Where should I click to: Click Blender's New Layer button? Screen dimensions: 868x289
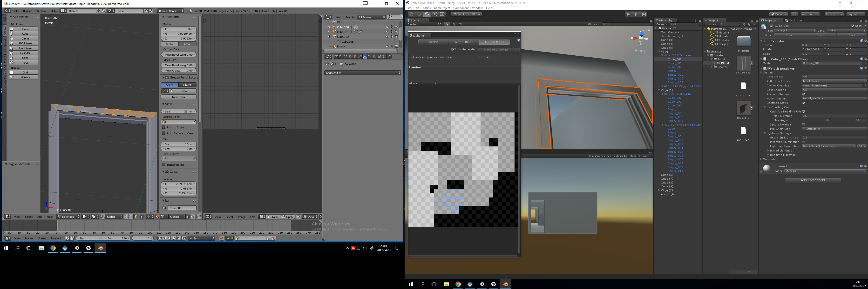(179, 97)
